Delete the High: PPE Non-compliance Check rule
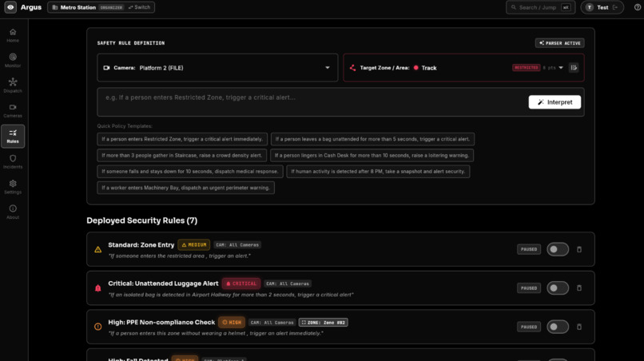644x361 pixels. click(579, 327)
